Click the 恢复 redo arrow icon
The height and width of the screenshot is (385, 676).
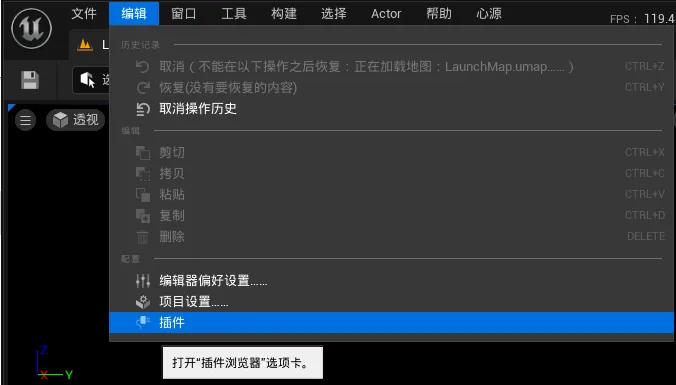click(142, 88)
